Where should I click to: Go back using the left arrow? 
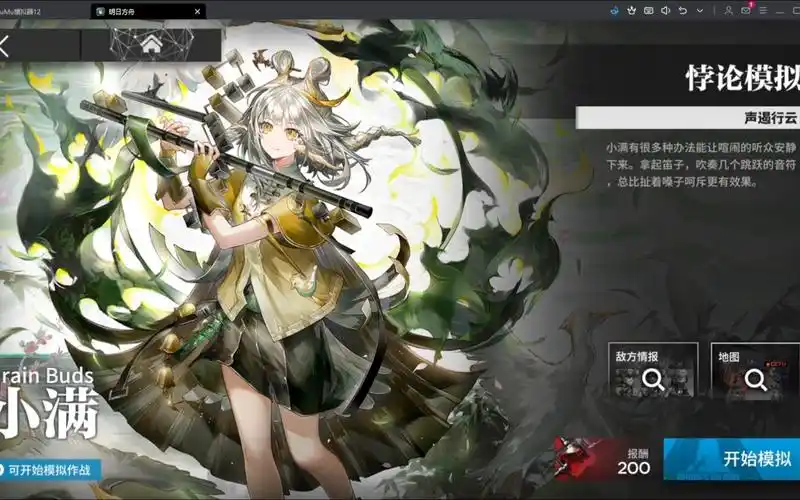pyautogui.click(x=5, y=46)
